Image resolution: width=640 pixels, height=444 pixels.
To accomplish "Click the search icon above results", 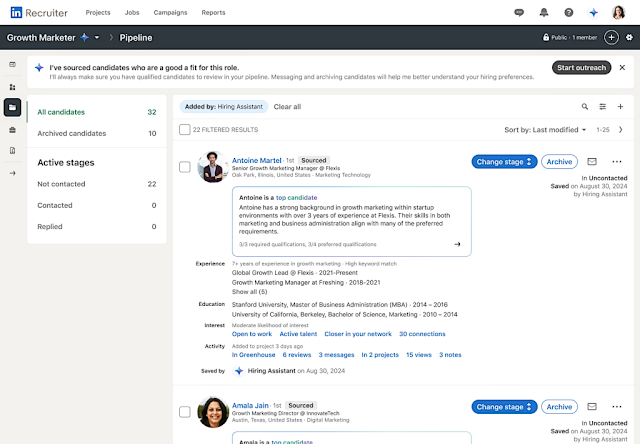I will 586,106.
